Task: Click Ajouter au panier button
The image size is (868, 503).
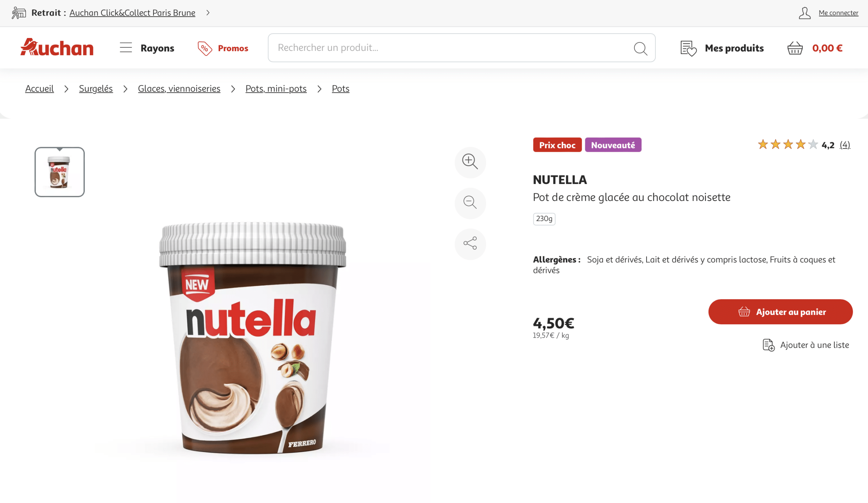Action: point(780,311)
